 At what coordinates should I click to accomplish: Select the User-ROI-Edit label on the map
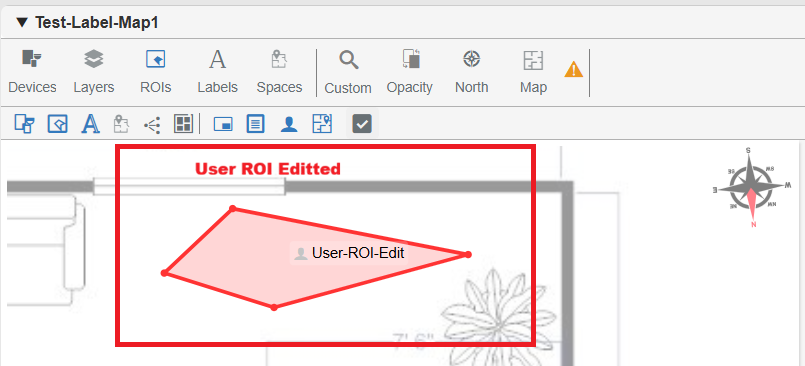pyautogui.click(x=349, y=253)
